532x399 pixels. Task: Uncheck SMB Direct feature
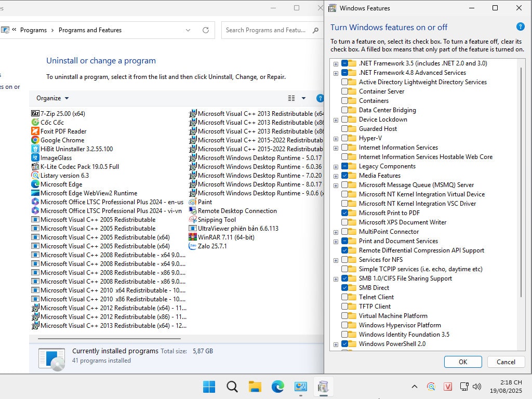coord(344,287)
